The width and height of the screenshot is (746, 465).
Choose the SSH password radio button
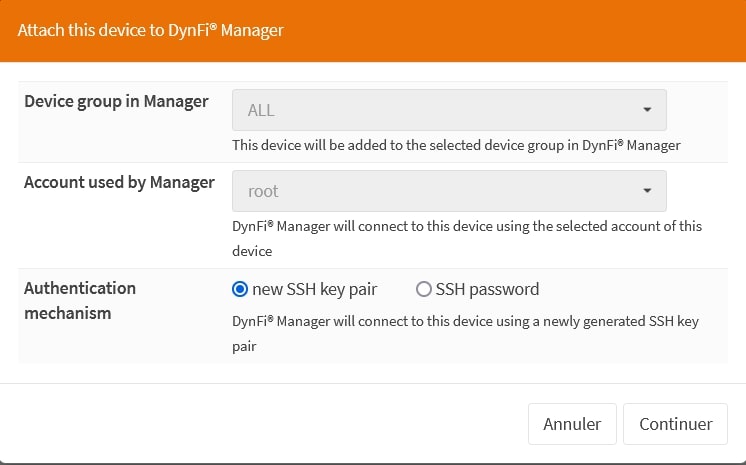tap(424, 289)
